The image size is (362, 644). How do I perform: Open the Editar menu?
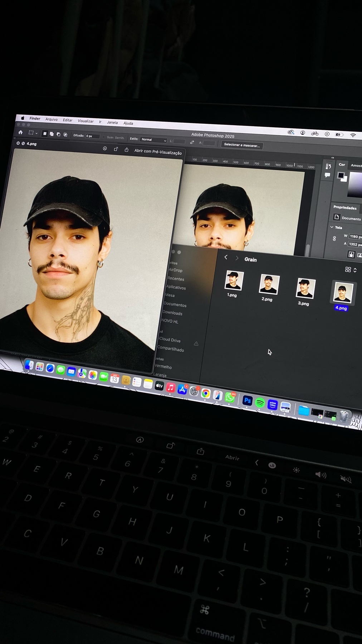click(x=68, y=120)
